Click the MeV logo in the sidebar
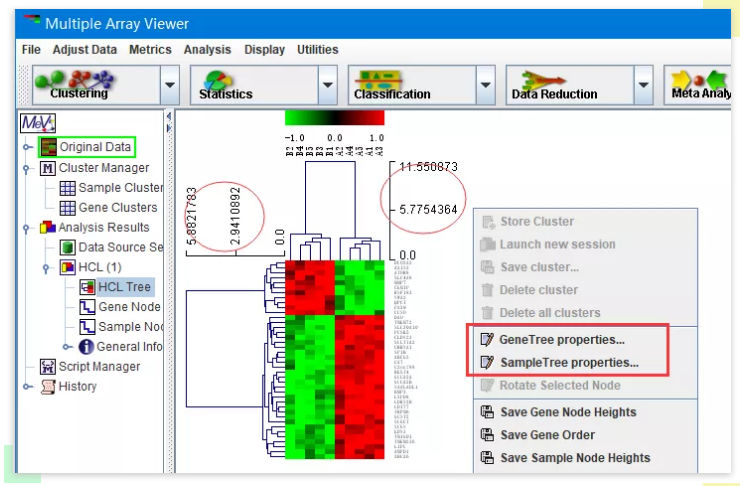This screenshot has height=486, width=745. (38, 123)
